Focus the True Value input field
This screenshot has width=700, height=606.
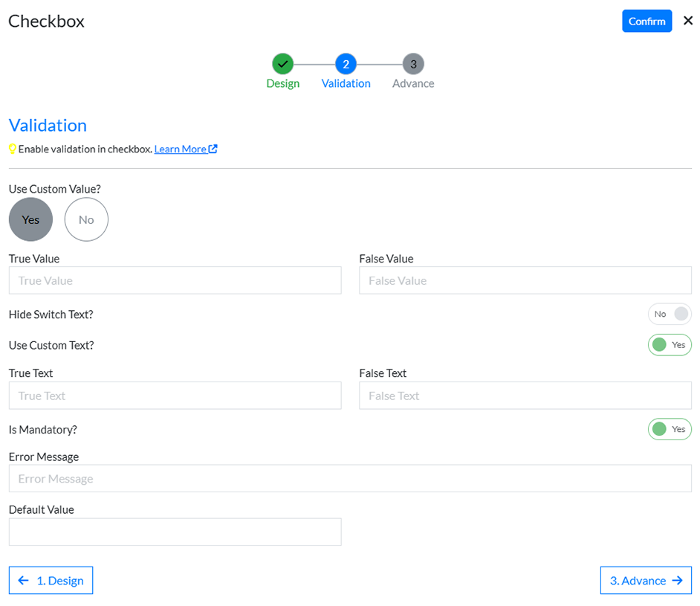click(175, 280)
